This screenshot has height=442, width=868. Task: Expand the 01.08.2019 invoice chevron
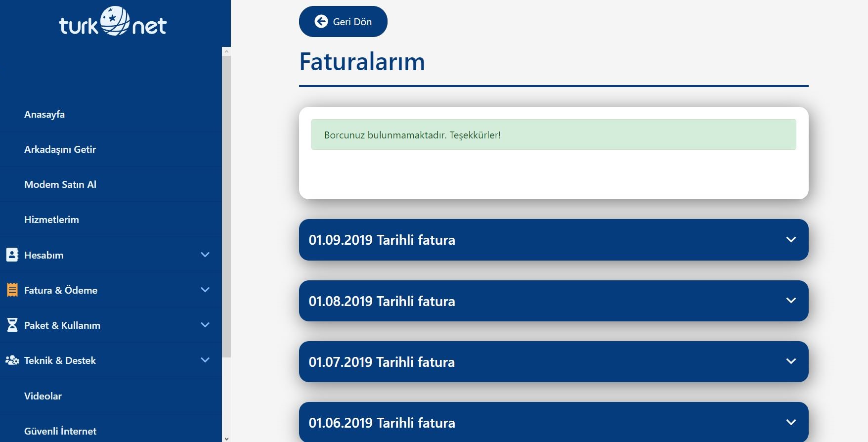(791, 300)
